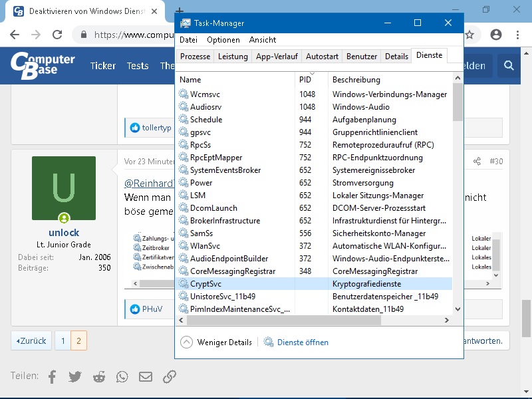Switch to the Leistung tab
Screen dimensions: 532x399
(233, 57)
